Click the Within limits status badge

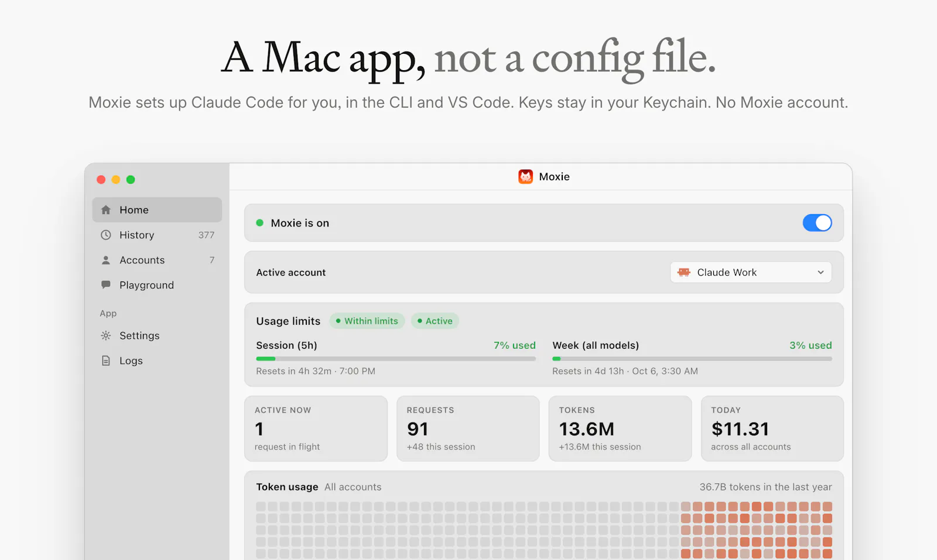[367, 321]
